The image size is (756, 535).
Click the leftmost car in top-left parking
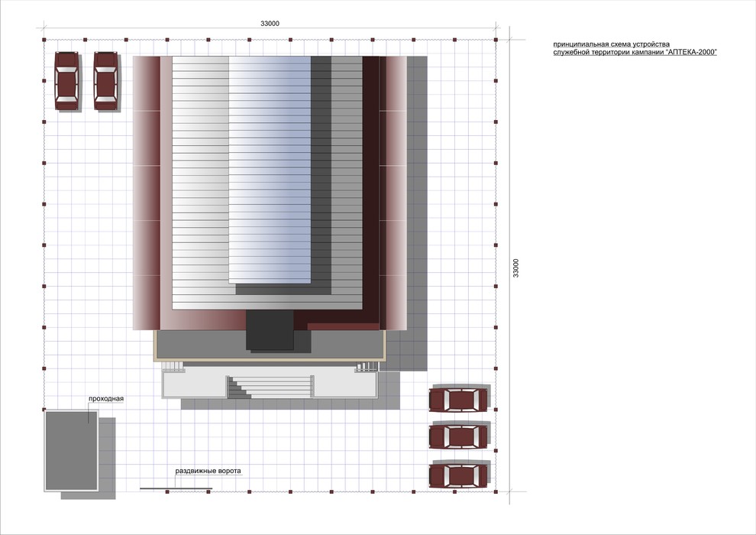[66, 81]
